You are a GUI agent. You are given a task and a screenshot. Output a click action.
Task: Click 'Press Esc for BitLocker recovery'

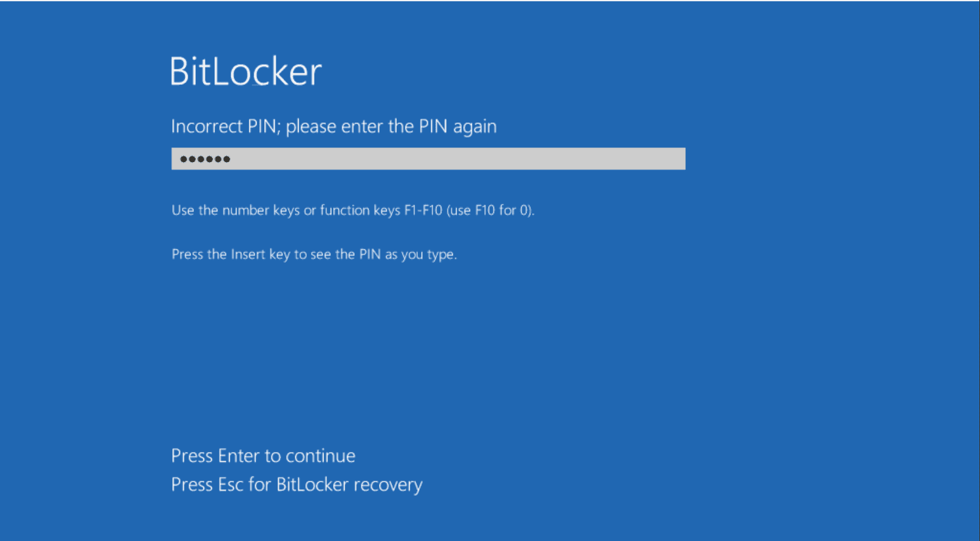(297, 484)
